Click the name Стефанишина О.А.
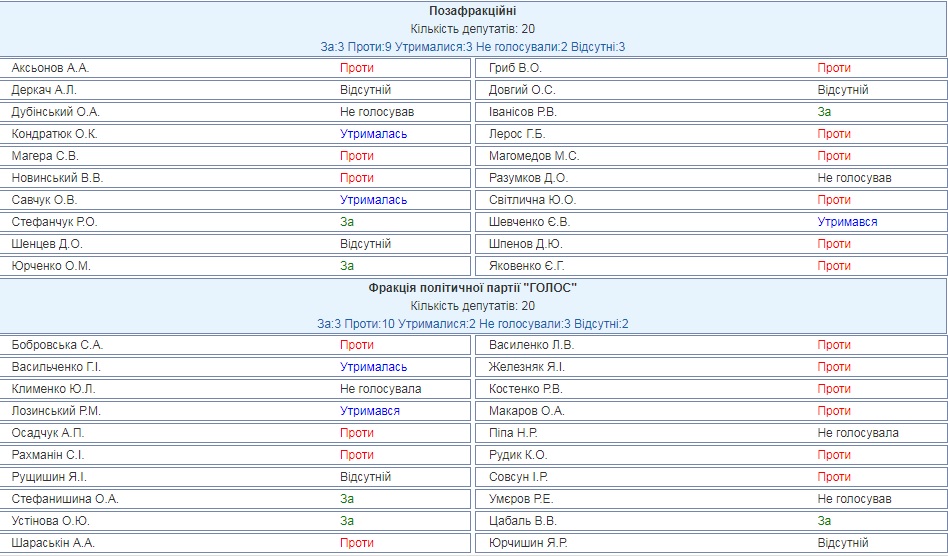The width and height of the screenshot is (948, 556). coord(65,499)
